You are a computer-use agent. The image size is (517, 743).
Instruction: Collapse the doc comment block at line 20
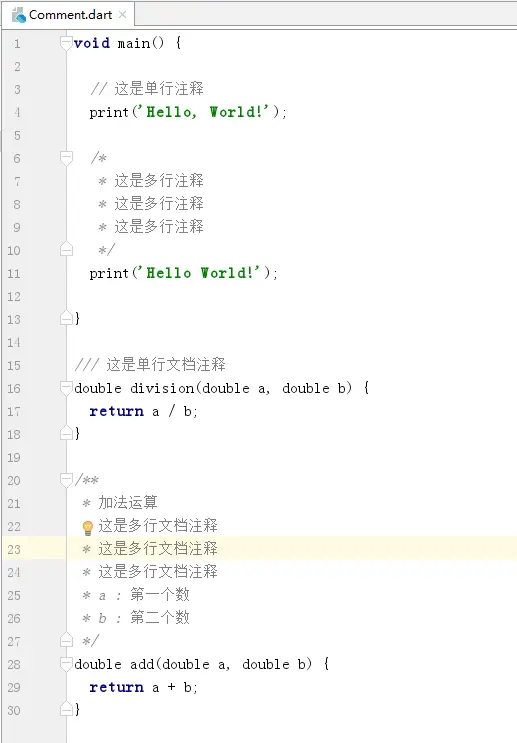pyautogui.click(x=66, y=480)
